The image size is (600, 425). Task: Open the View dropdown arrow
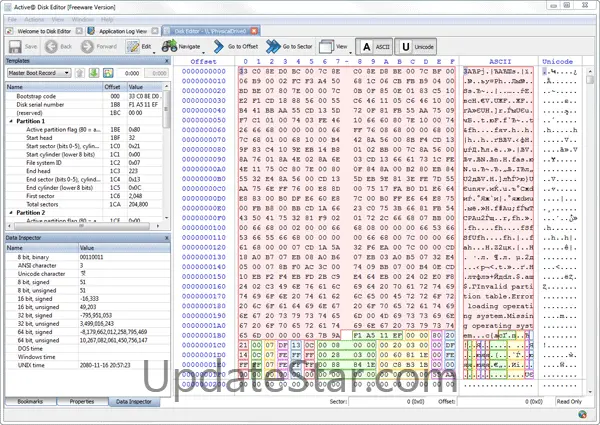coord(351,52)
